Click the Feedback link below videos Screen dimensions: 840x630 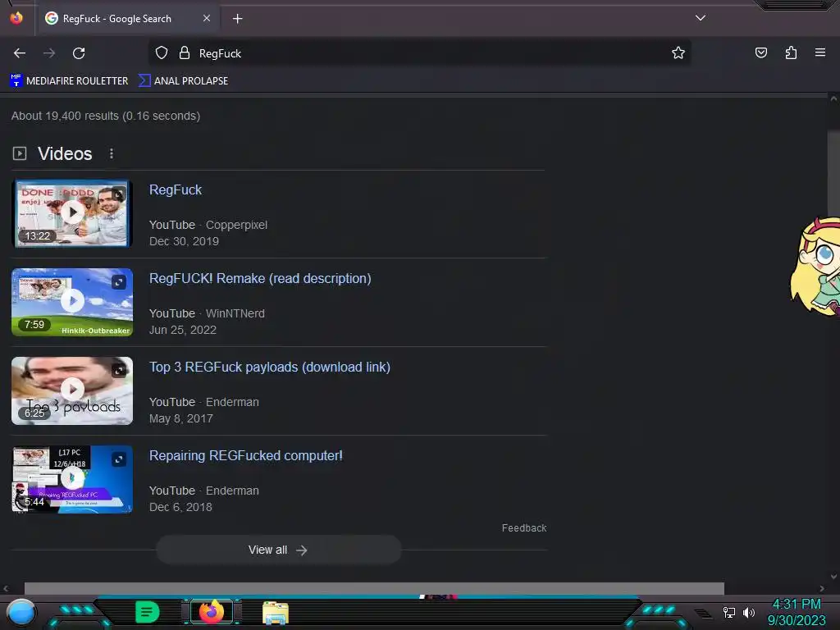(x=524, y=527)
